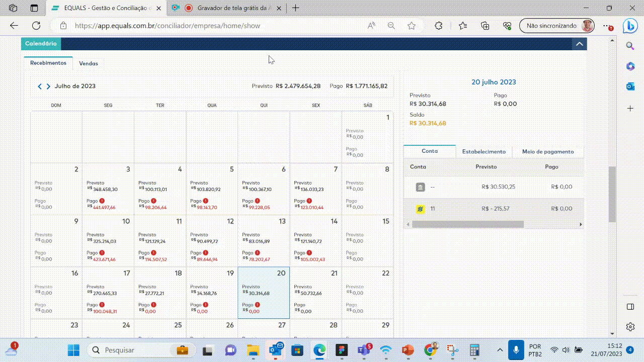Select day 17 in the calendar
The height and width of the screenshot is (362, 644).
(108, 293)
